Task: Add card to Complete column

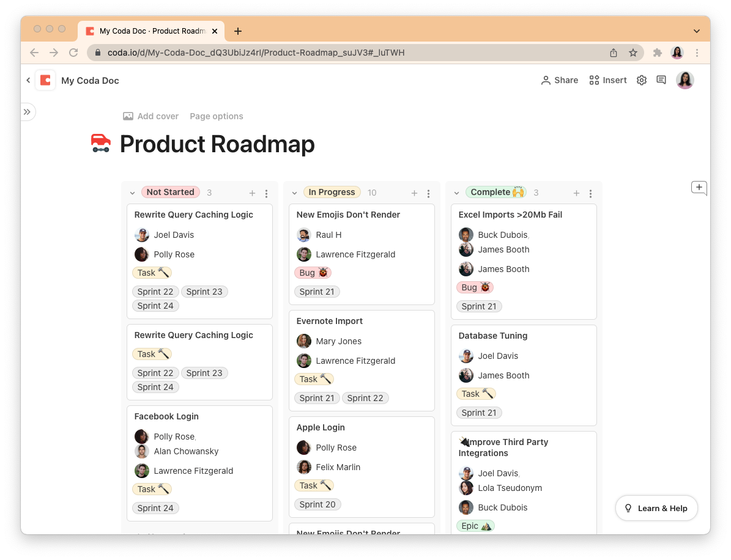Action: tap(576, 193)
